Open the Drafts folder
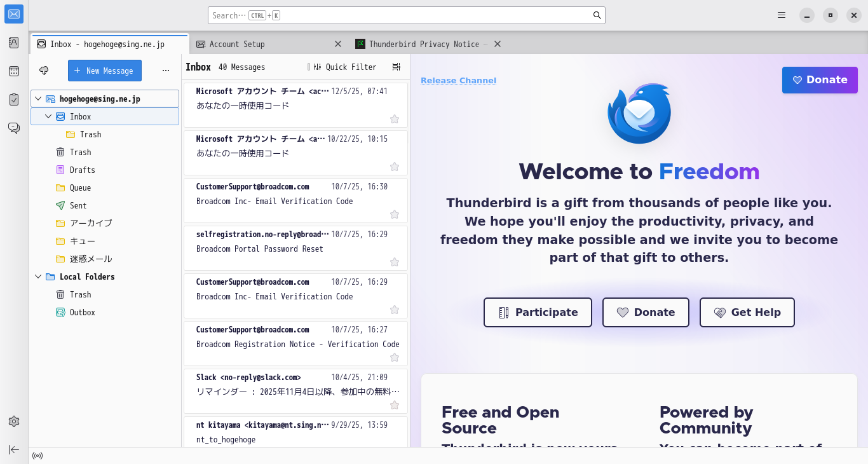Image resolution: width=868 pixels, height=464 pixels. (105, 170)
